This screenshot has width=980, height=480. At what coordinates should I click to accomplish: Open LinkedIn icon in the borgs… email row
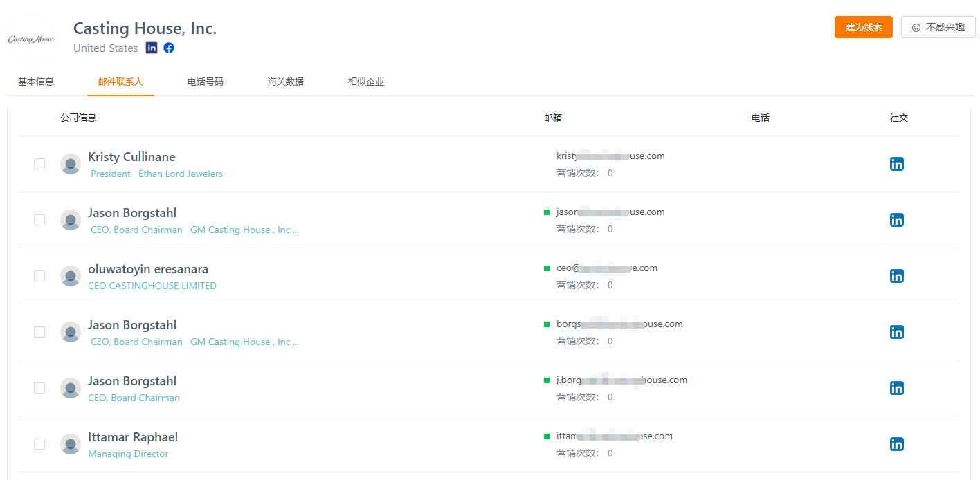tap(897, 332)
